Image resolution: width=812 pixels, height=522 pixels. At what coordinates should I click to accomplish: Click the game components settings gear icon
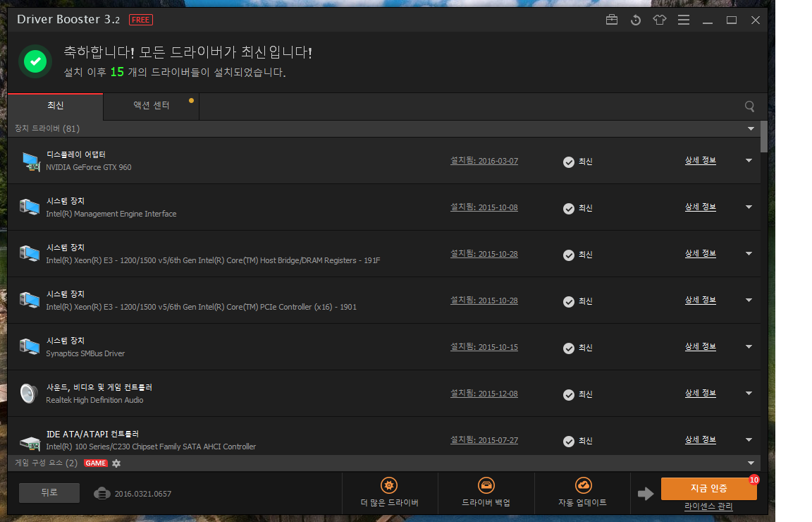click(x=116, y=463)
